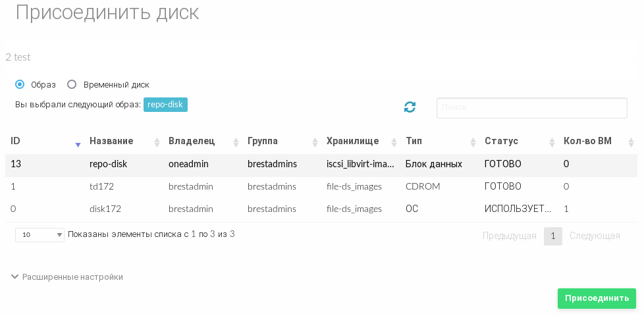Screen dimensions: 644x316
Task: Select the Образ radio button
Action: tap(20, 84)
